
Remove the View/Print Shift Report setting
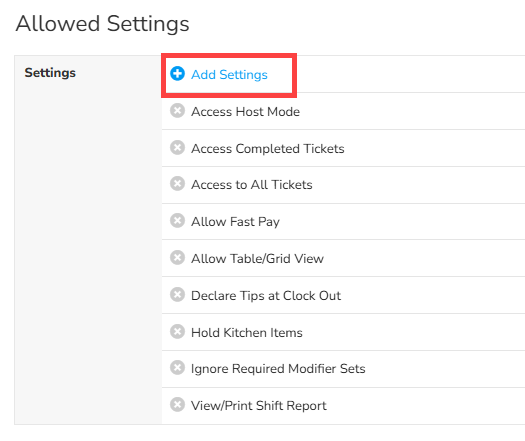click(177, 405)
